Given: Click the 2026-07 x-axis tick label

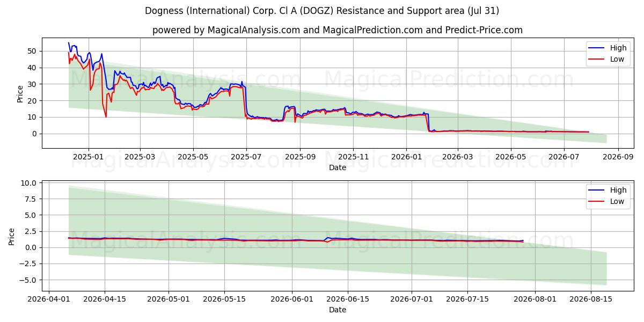Looking at the screenshot, I should pyautogui.click(x=564, y=157).
